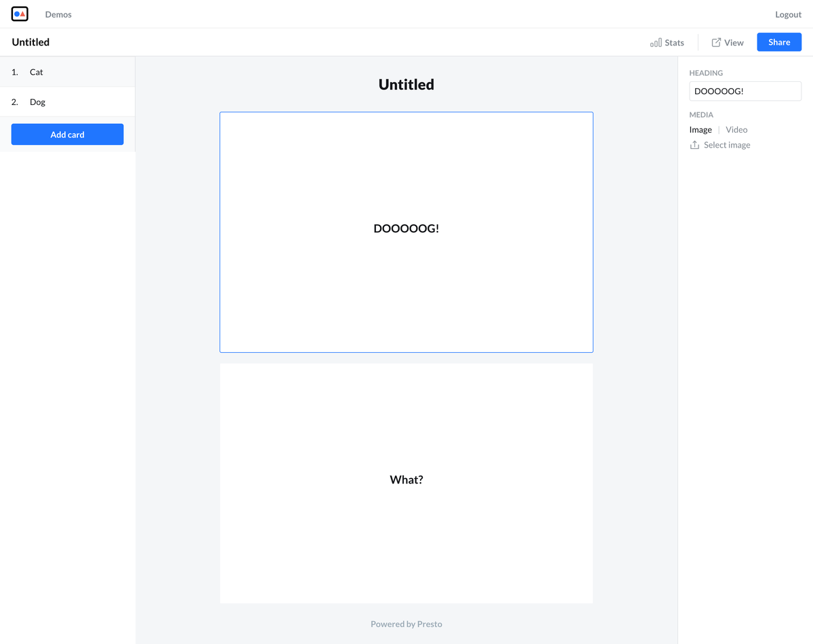Focus the Heading input field

pyautogui.click(x=745, y=91)
